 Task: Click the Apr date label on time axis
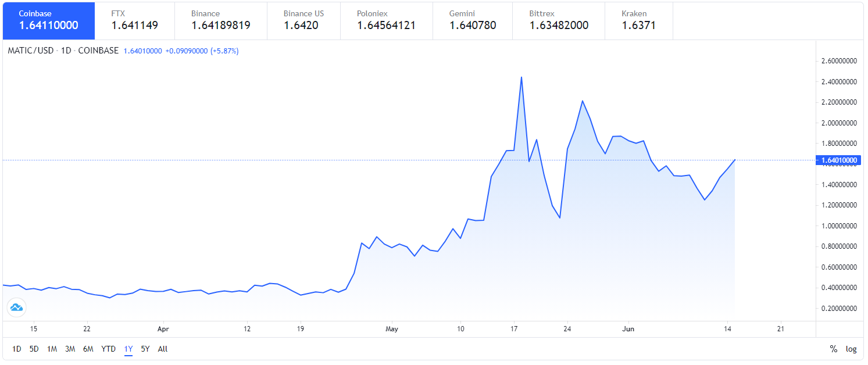coord(163,329)
